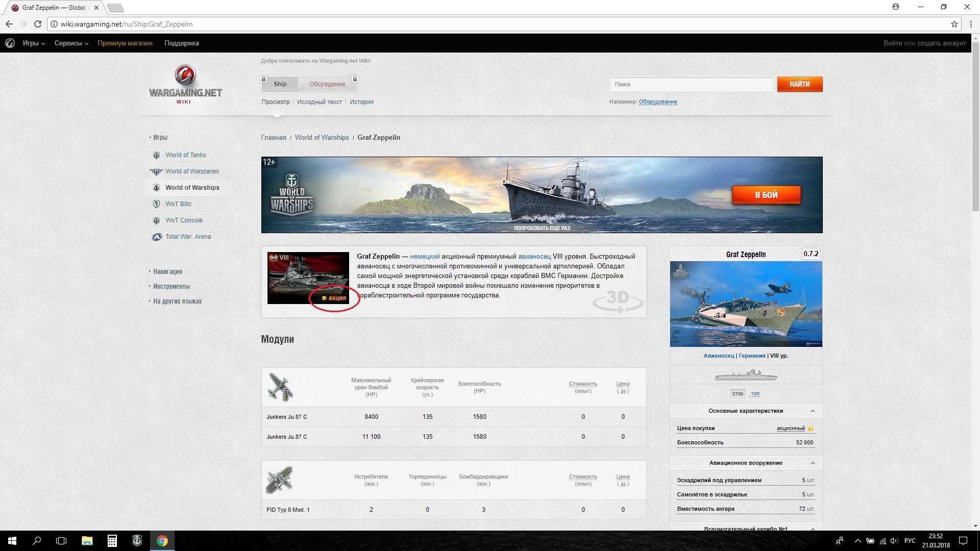Viewport: 980px width, 551px height.
Task: Open the action center notifications icon
Action: coord(963,541)
